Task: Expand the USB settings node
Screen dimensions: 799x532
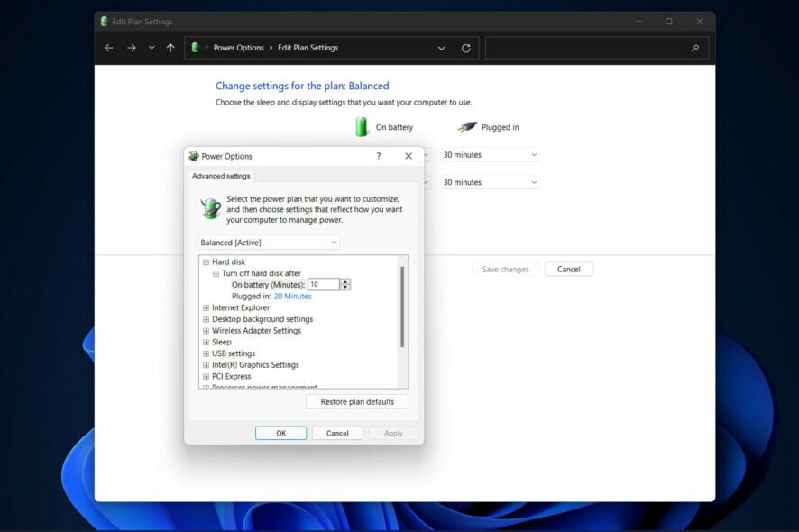Action: (206, 353)
